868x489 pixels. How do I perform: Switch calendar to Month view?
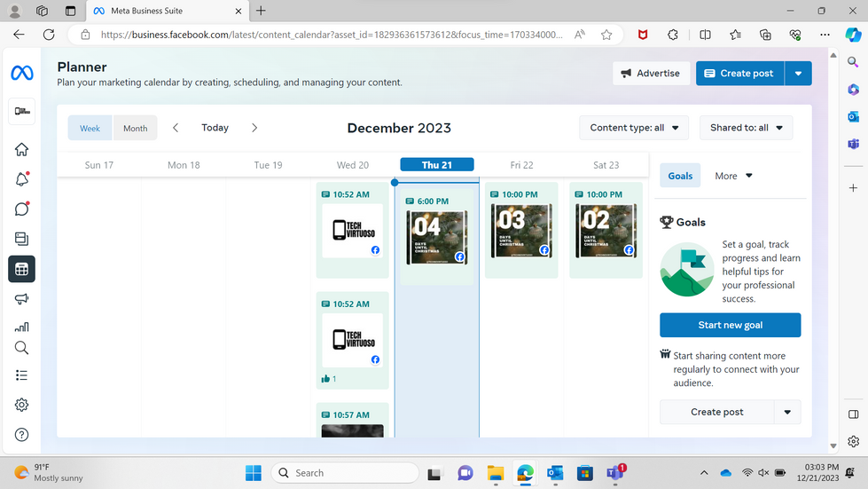135,128
